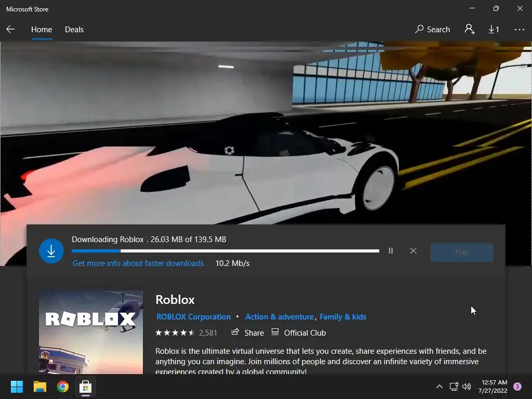532x399 pixels.
Task: Open Action & adventure category
Action: [280, 317]
